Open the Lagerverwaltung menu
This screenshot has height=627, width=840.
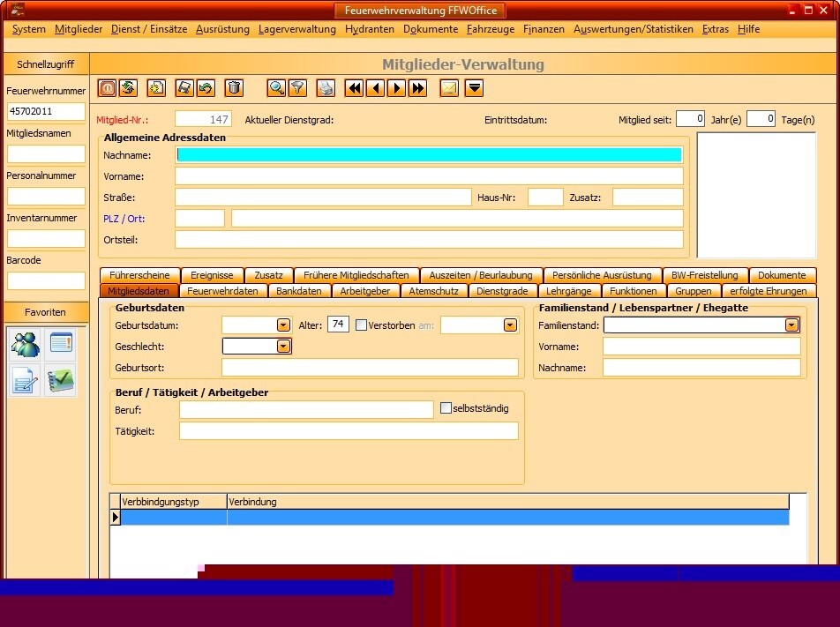296,29
